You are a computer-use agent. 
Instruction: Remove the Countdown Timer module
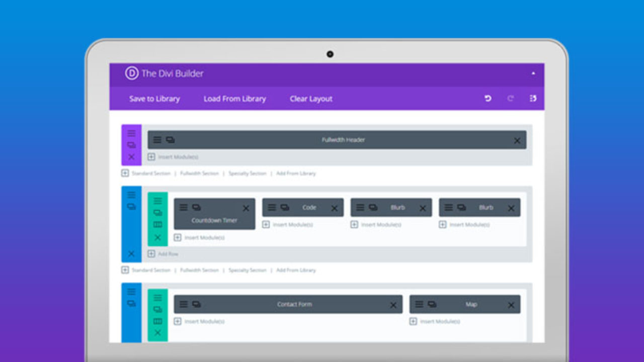point(246,208)
